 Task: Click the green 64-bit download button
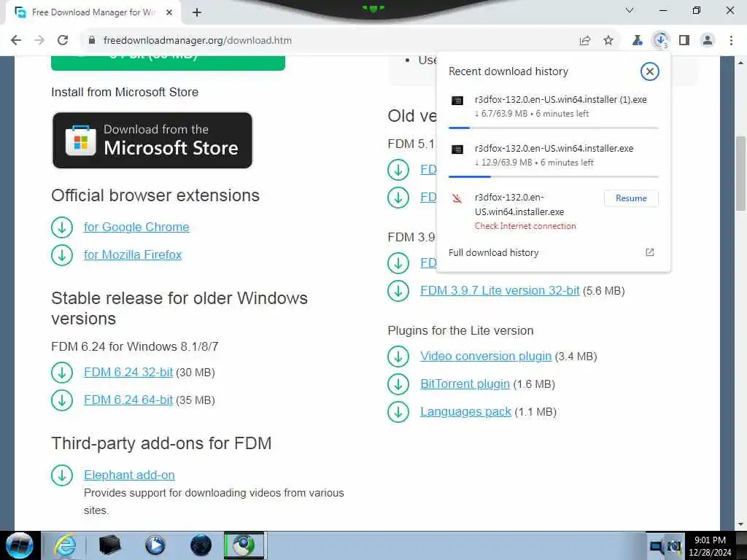point(169,63)
